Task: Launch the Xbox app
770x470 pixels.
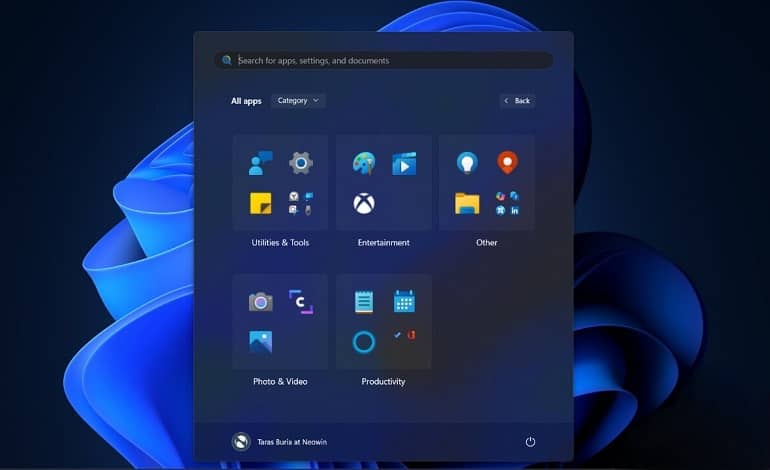Action: [364, 203]
